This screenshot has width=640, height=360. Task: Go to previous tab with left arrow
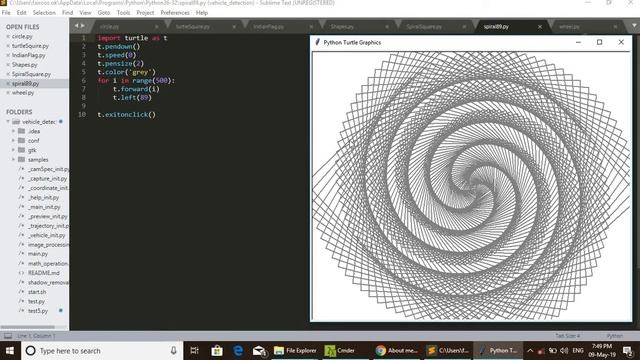click(76, 26)
